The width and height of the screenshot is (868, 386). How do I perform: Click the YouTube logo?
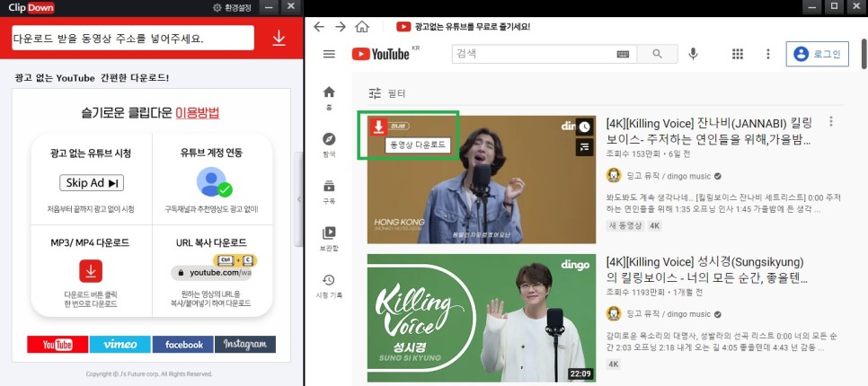click(x=381, y=54)
